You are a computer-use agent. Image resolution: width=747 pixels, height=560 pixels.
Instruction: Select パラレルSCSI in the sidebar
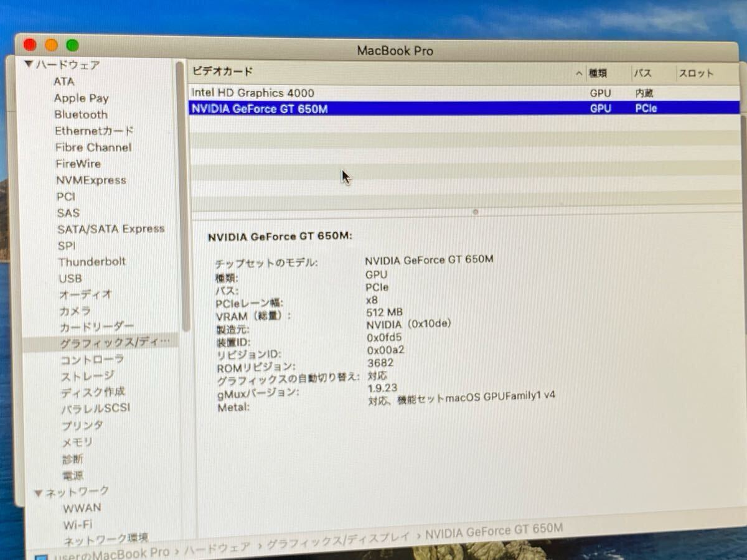coord(95,409)
